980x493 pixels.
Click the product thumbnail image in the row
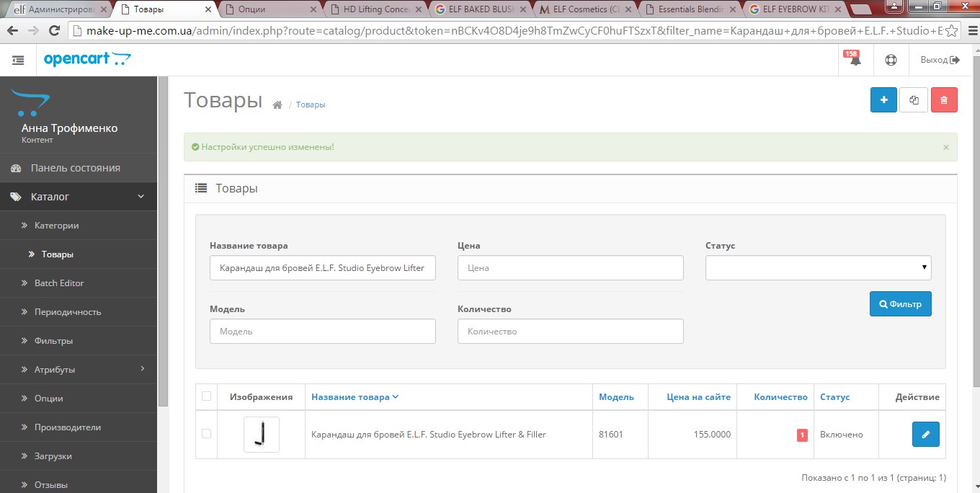pos(261,435)
